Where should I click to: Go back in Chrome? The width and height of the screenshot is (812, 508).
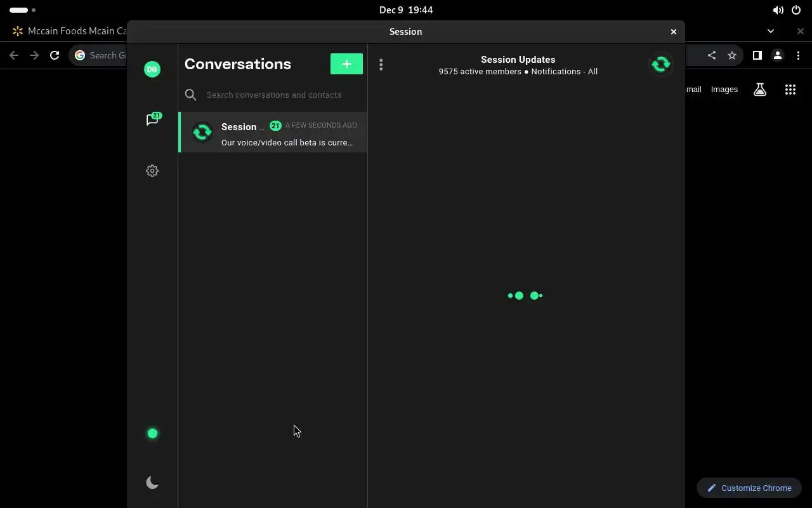click(14, 55)
